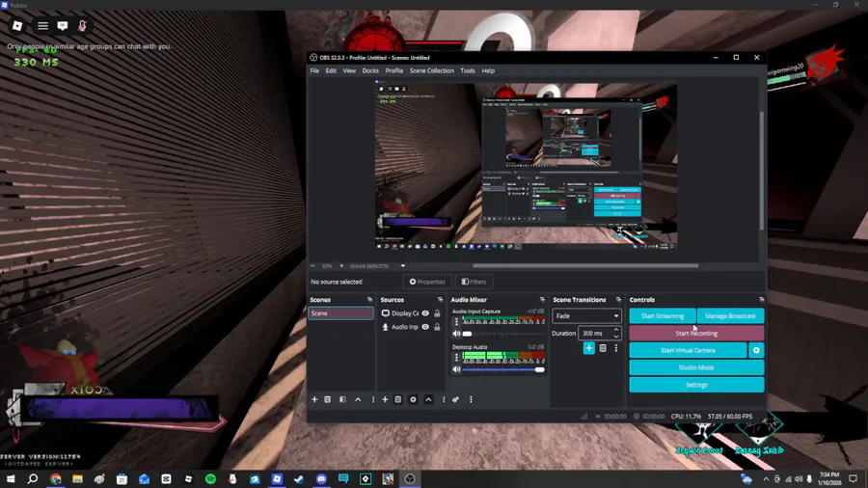Open the Edit menu
Image resolution: width=868 pixels, height=488 pixels.
coord(331,70)
